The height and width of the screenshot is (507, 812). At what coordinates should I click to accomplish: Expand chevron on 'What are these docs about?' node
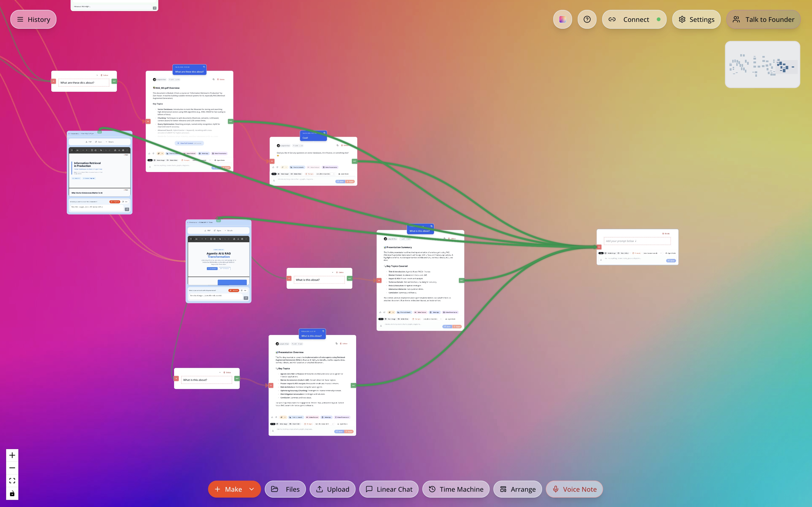click(97, 76)
